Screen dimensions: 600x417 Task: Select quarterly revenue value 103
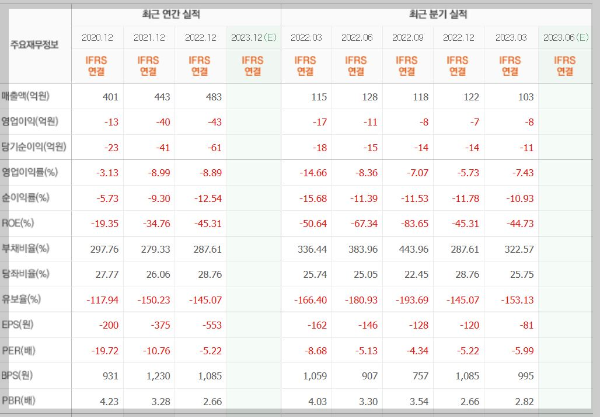point(526,97)
